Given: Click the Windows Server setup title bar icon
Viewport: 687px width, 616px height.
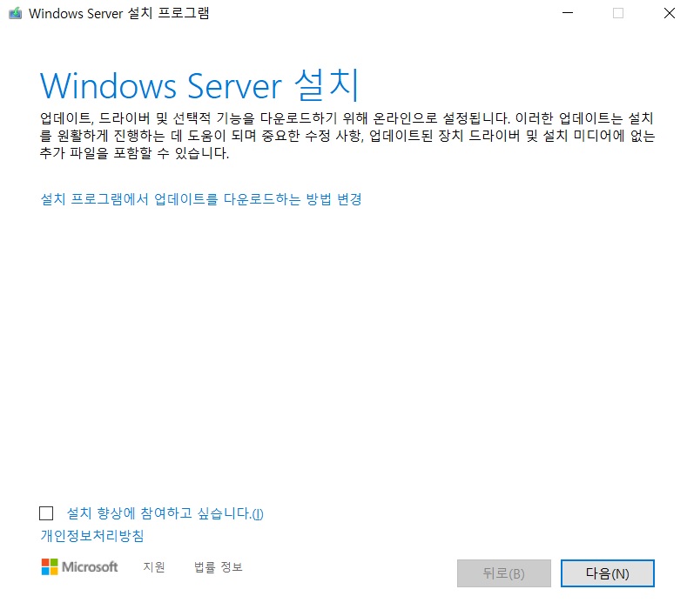Looking at the screenshot, I should click(x=15, y=13).
